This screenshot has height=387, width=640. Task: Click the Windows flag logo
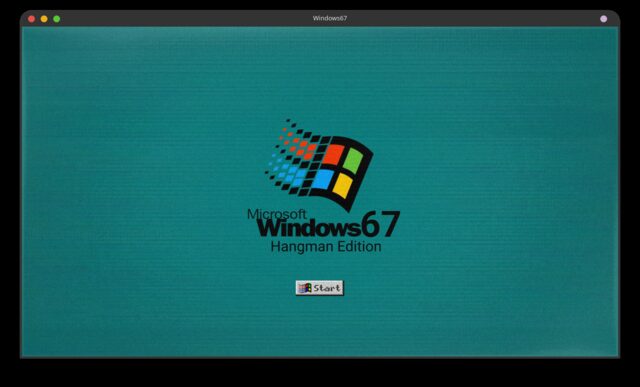(x=319, y=165)
